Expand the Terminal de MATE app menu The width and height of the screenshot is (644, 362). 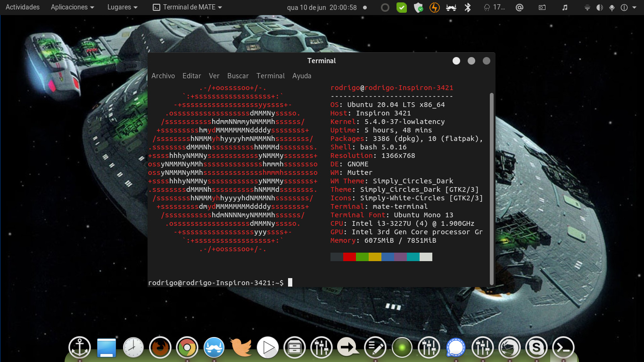pyautogui.click(x=187, y=8)
